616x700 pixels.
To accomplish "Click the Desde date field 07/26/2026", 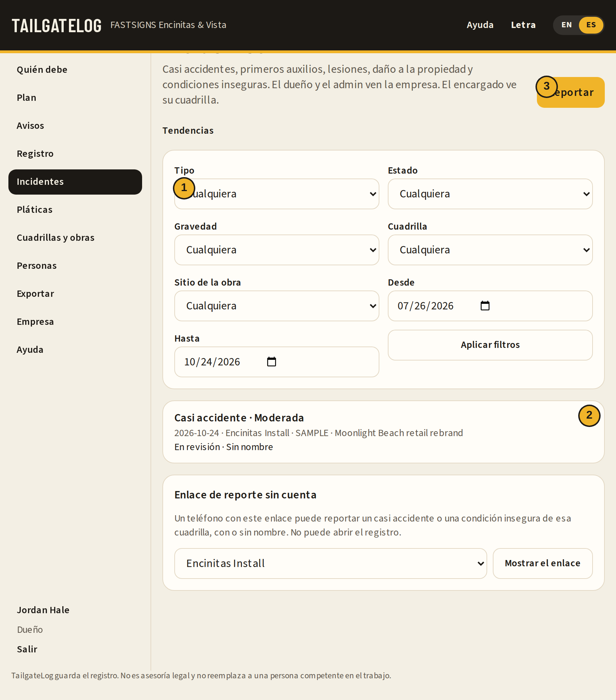I will tap(490, 306).
